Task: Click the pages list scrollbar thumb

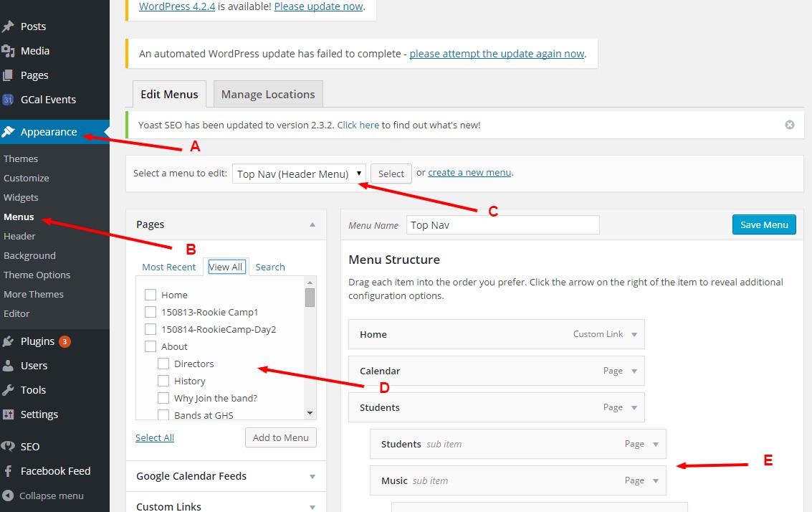Action: tap(310, 298)
